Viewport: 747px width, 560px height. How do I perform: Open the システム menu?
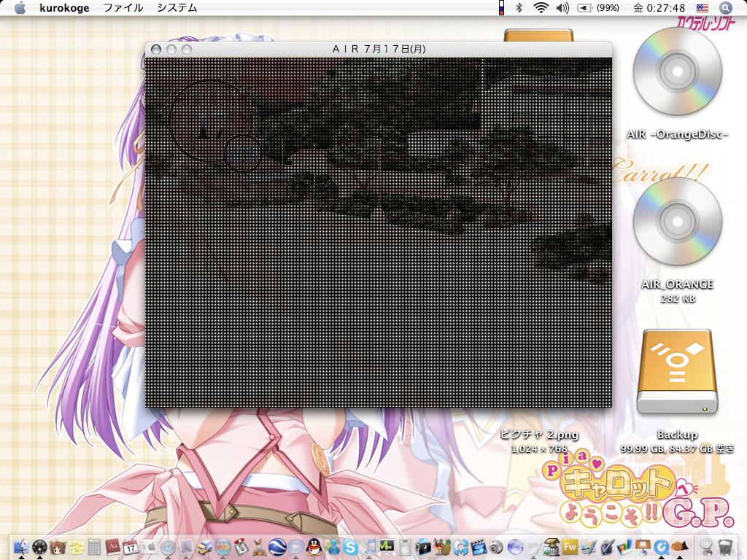click(x=177, y=7)
